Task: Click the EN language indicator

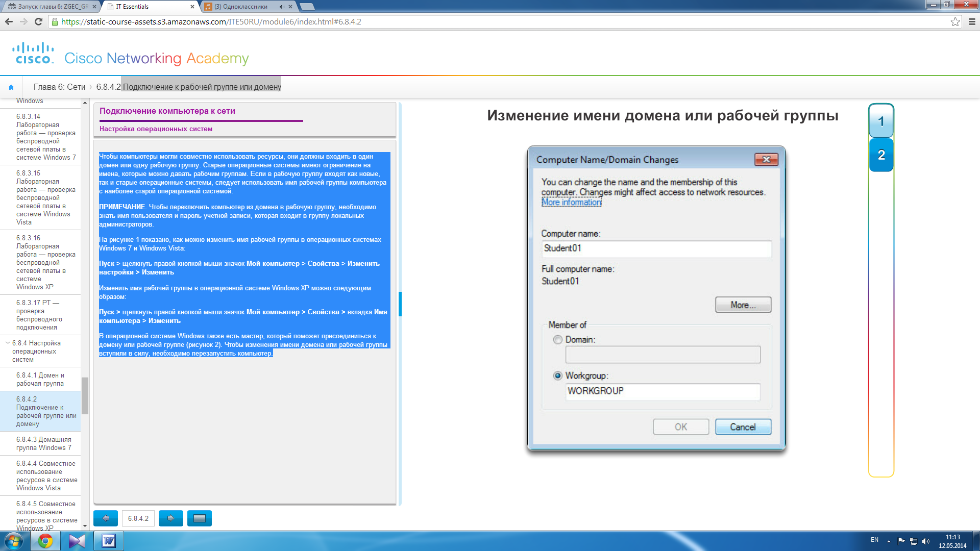Action: click(x=874, y=540)
